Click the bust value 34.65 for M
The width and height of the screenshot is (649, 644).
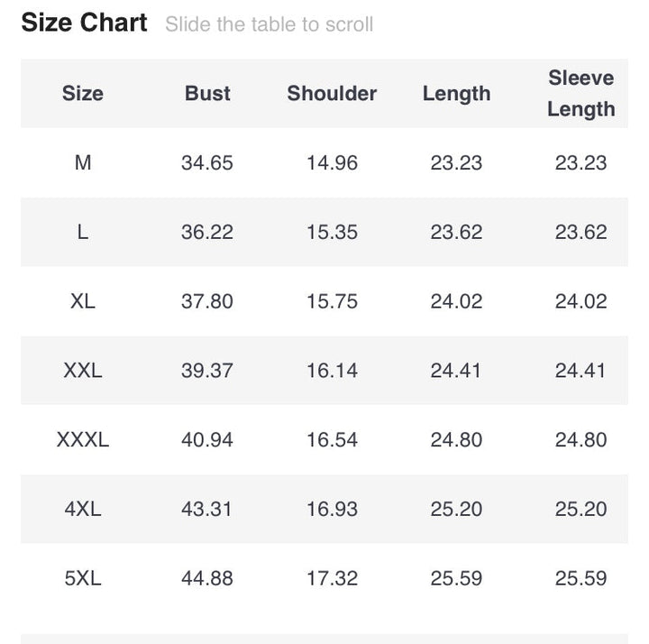click(207, 163)
